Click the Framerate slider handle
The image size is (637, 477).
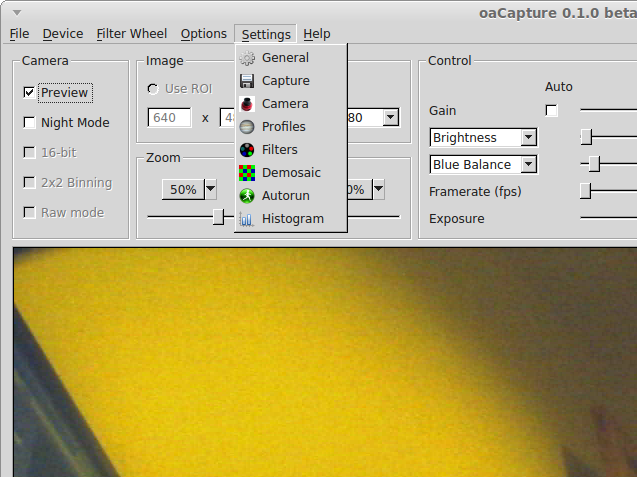click(x=585, y=191)
